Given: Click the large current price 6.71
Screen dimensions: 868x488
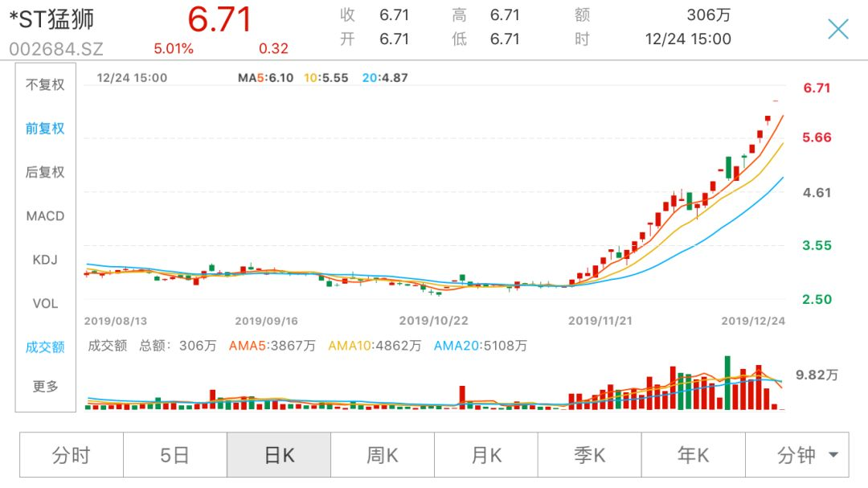Looking at the screenshot, I should (x=219, y=19).
